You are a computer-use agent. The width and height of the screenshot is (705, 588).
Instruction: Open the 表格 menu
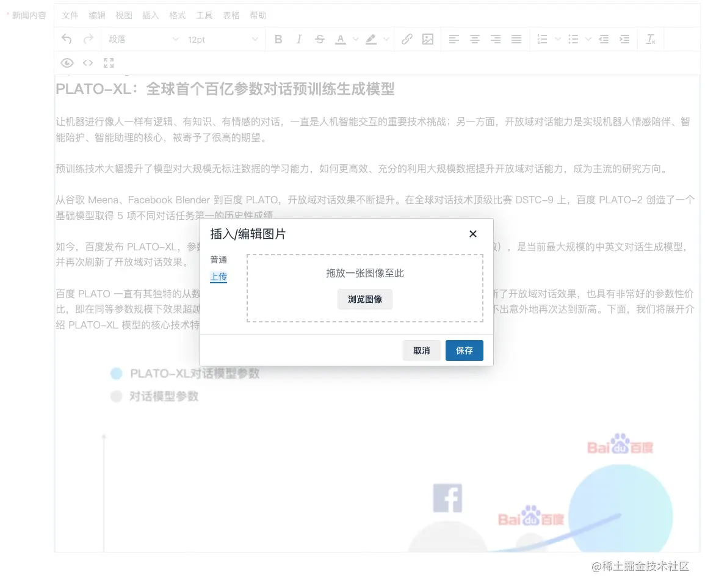click(231, 15)
